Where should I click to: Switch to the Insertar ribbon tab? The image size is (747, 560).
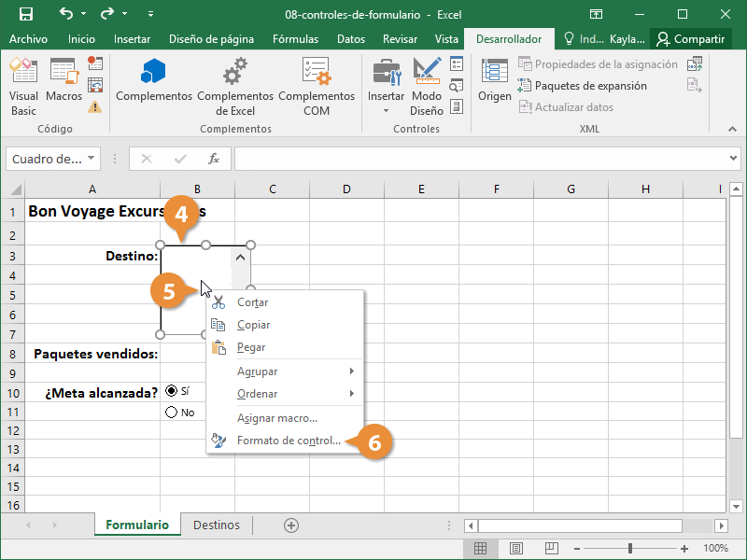pyautogui.click(x=132, y=39)
